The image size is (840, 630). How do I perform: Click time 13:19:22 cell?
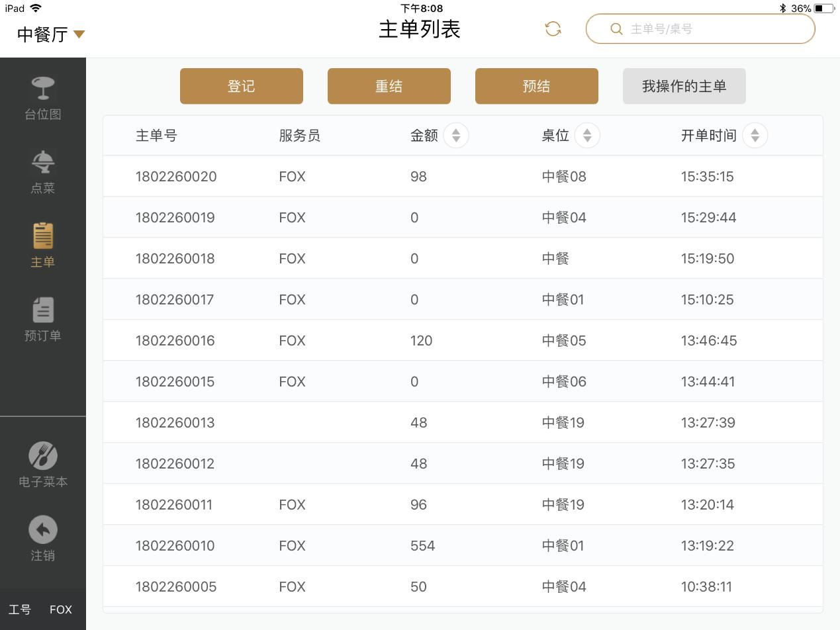click(707, 546)
